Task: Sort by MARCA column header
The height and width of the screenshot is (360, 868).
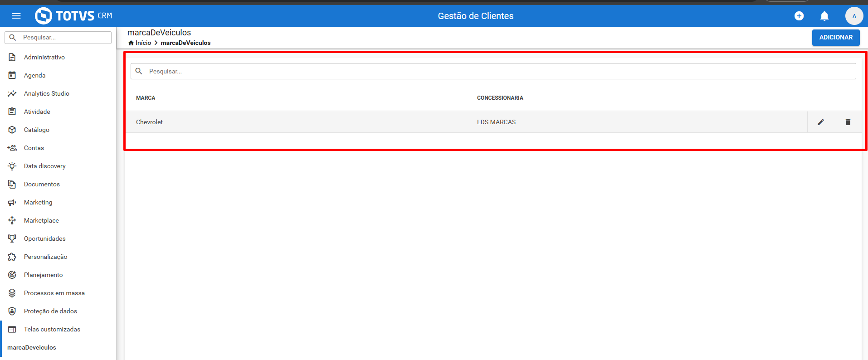Action: (146, 98)
